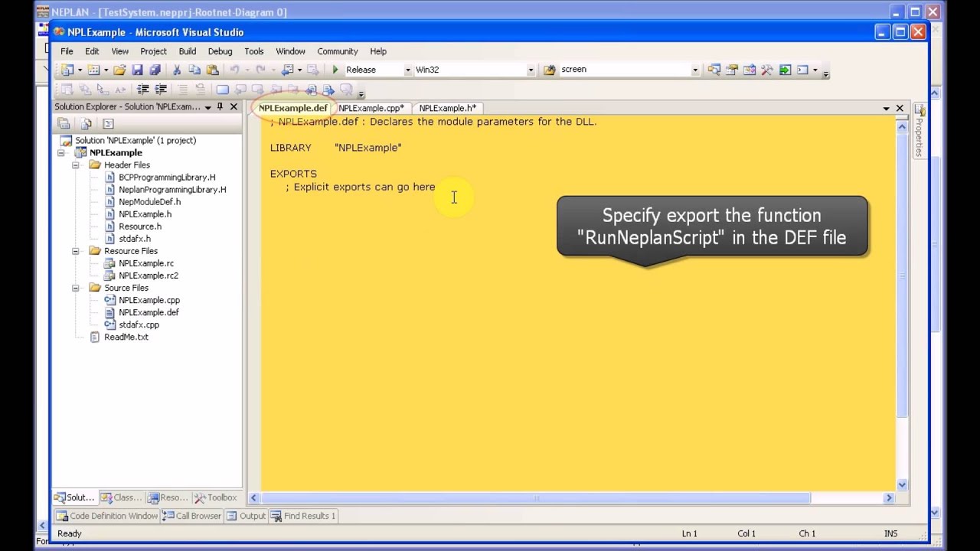The image size is (980, 551).
Task: Select NPLExample.def in Source Files
Action: 149,312
